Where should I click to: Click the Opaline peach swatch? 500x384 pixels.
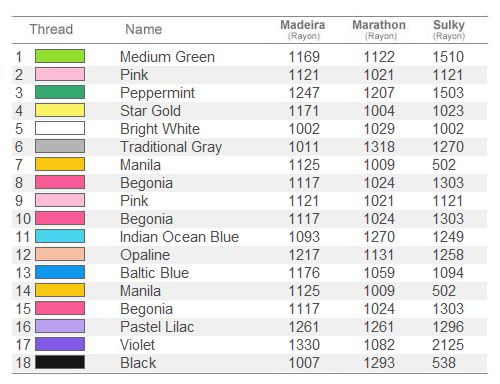pos(60,254)
